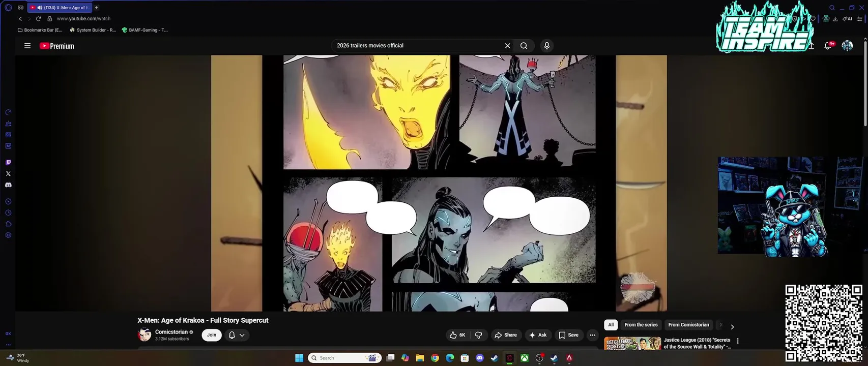The width and height of the screenshot is (868, 366).
Task: Open BAMF-Gaming bookmark
Action: pos(145,30)
